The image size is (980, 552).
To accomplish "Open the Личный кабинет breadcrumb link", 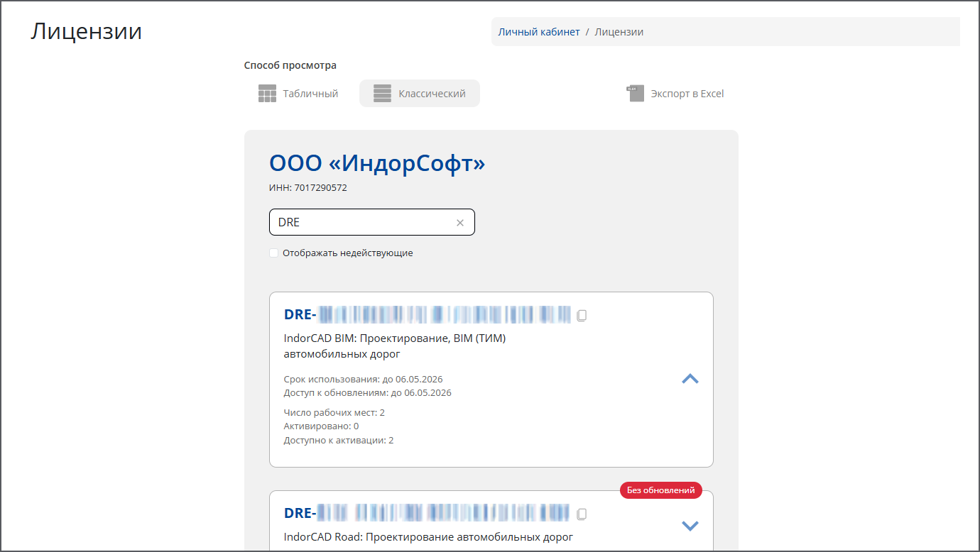I will click(x=539, y=32).
